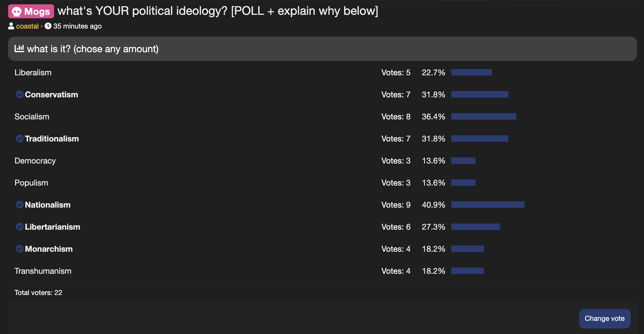Click the checkmark icon beside Monarchism

tap(19, 249)
